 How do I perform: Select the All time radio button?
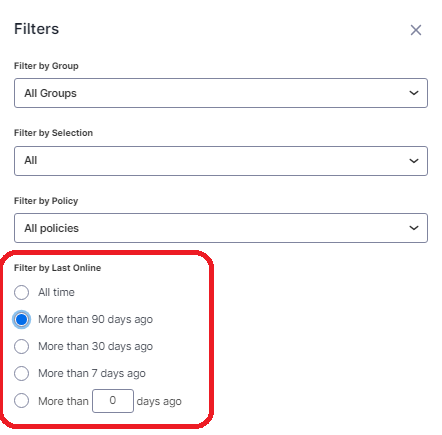coord(21,292)
